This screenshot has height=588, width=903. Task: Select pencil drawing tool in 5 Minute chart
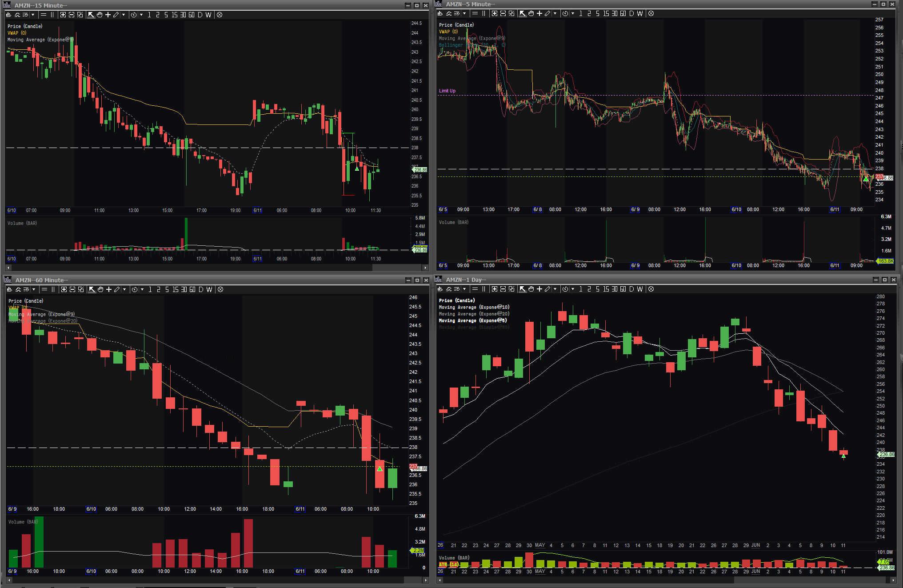pos(547,13)
